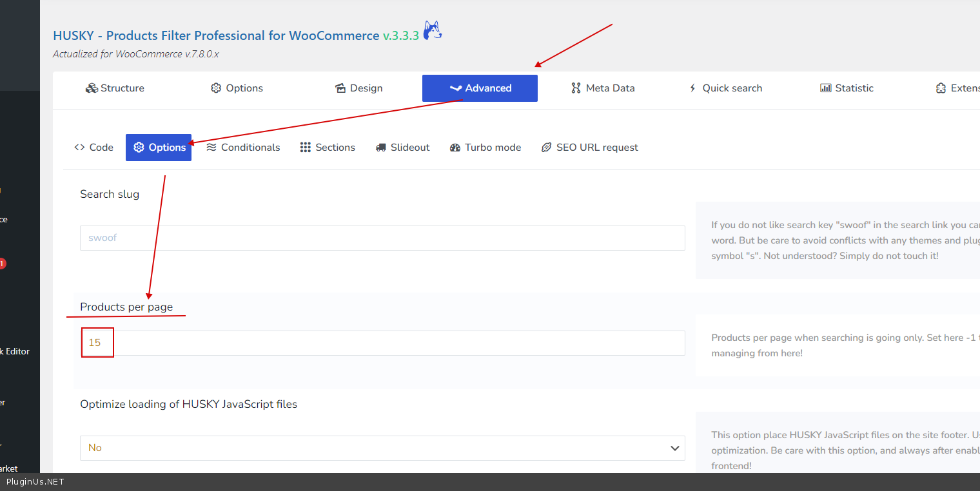Open SEO URL request sub-tab
The height and width of the screenshot is (491, 980).
pos(590,148)
